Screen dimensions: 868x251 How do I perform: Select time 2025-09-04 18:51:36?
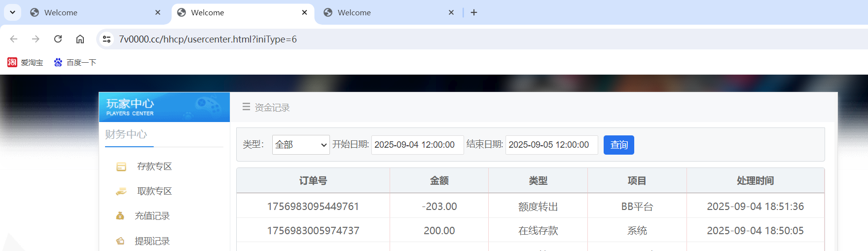[755, 207]
